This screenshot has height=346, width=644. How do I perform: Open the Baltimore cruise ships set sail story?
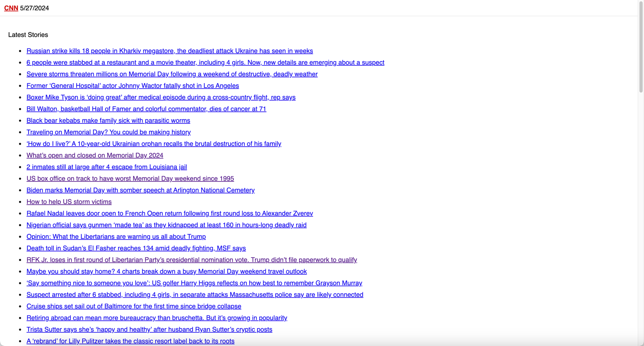click(x=134, y=306)
